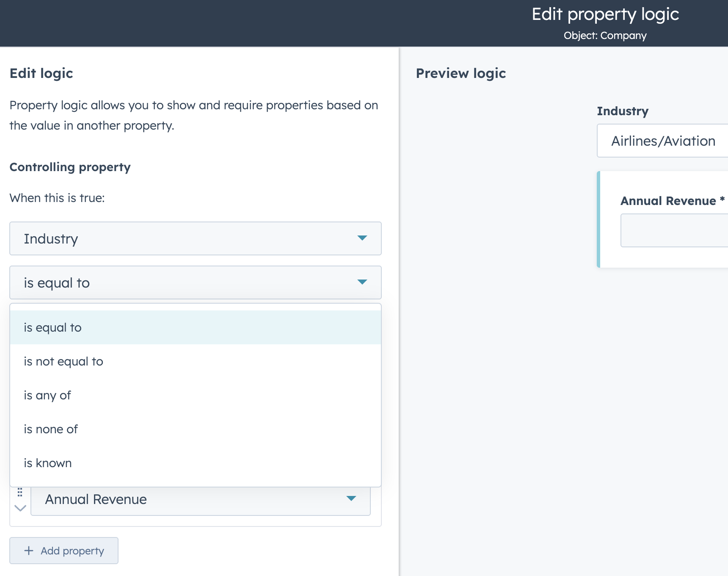Click the drag handle beside Annual Revenue
728x576 pixels.
(20, 492)
